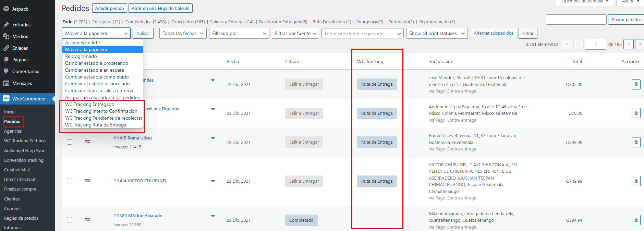Open Mensajes envelope icon menu
The image size is (644, 231).
(x=6, y=83)
